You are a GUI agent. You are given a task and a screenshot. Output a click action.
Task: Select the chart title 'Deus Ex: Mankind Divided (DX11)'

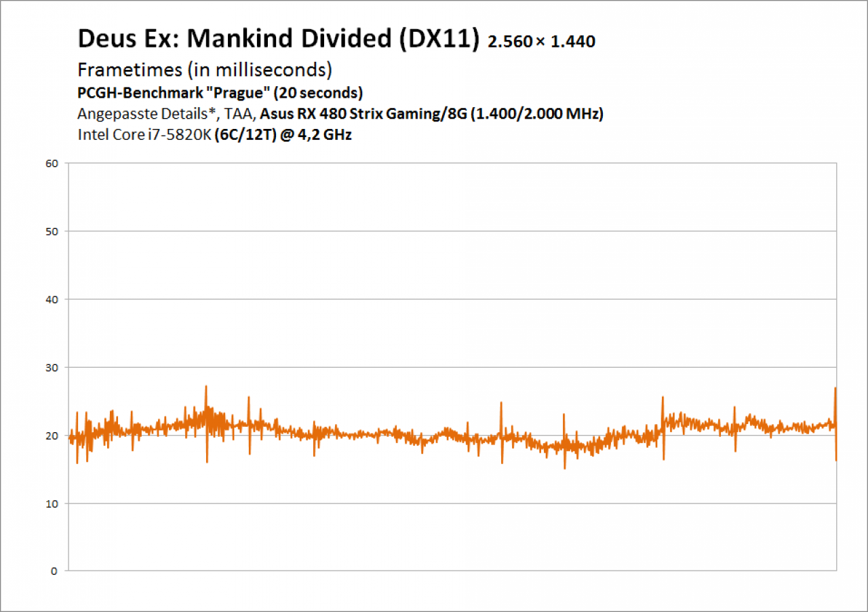tap(279, 39)
